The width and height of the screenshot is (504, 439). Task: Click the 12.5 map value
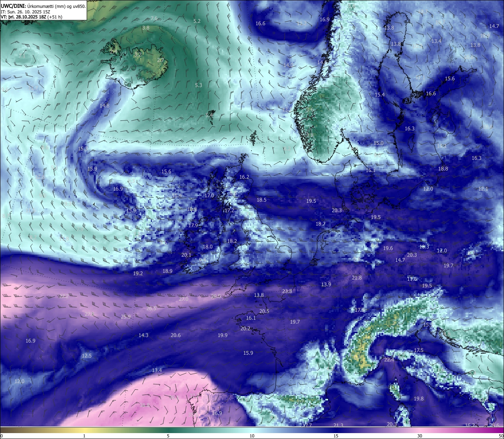[x=87, y=356]
